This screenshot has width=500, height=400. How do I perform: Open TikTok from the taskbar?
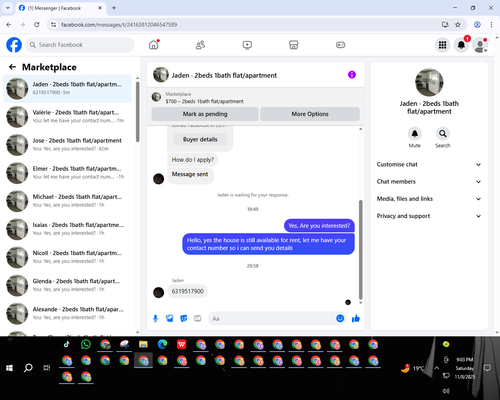(67, 344)
